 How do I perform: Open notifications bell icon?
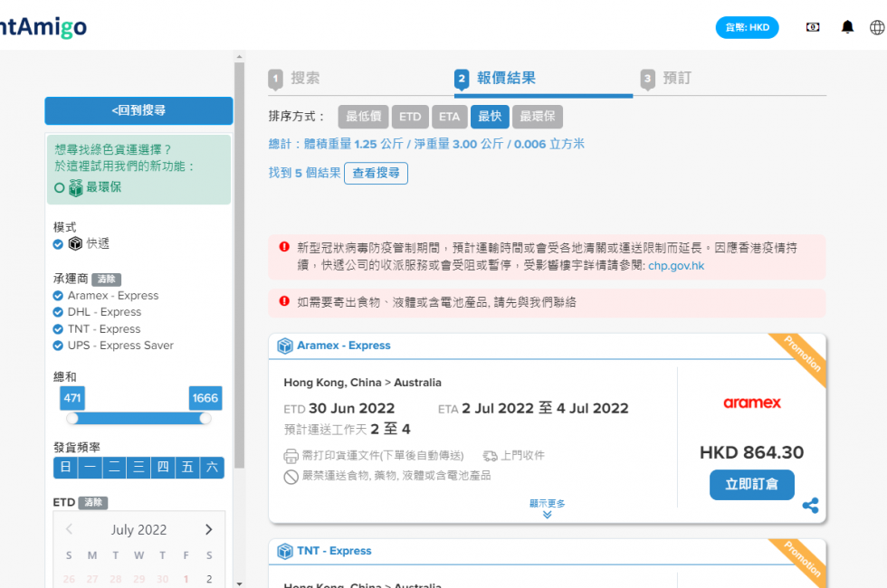tap(847, 27)
